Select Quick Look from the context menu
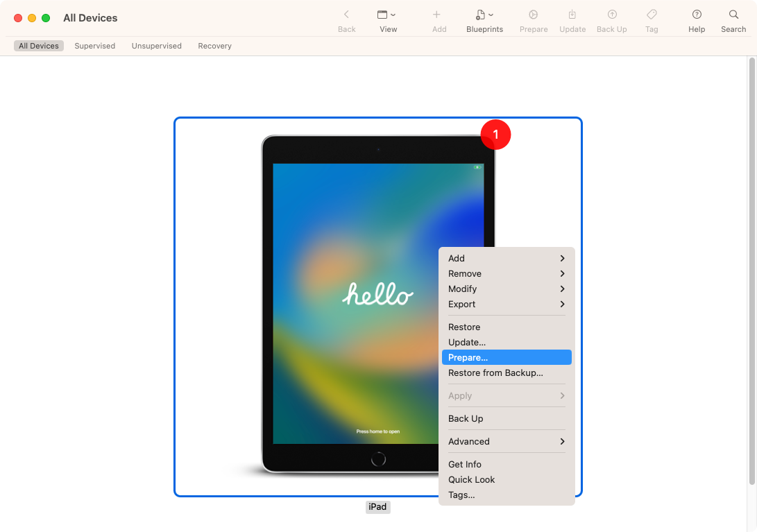 (x=471, y=479)
